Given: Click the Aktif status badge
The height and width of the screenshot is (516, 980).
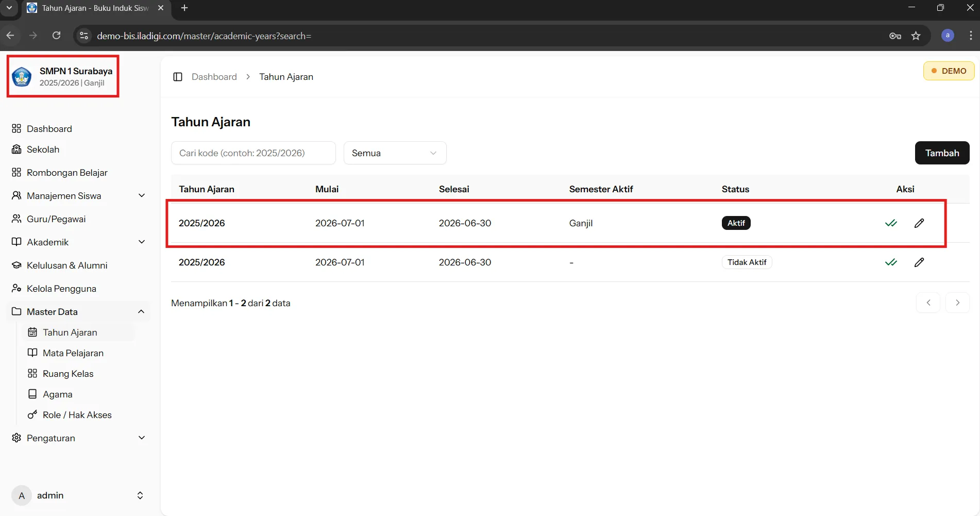Looking at the screenshot, I should pyautogui.click(x=736, y=223).
